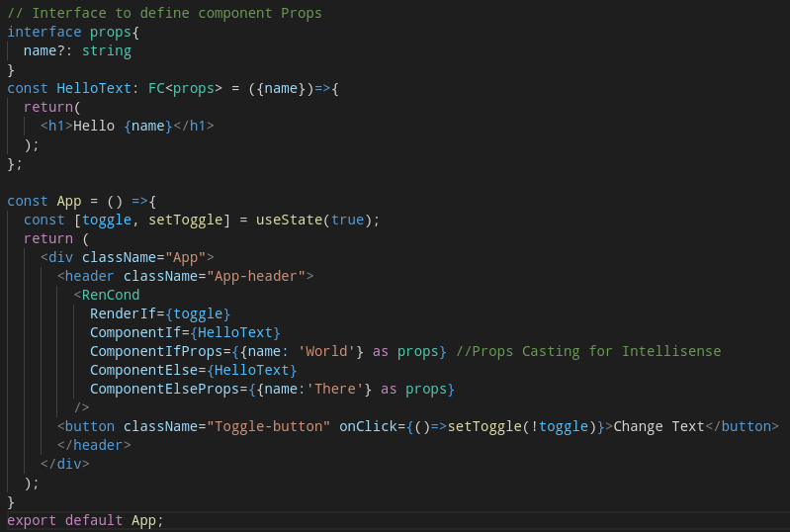The image size is (790, 532).
Task: Click "FC" in the HelloText declaration
Action: pos(156,88)
